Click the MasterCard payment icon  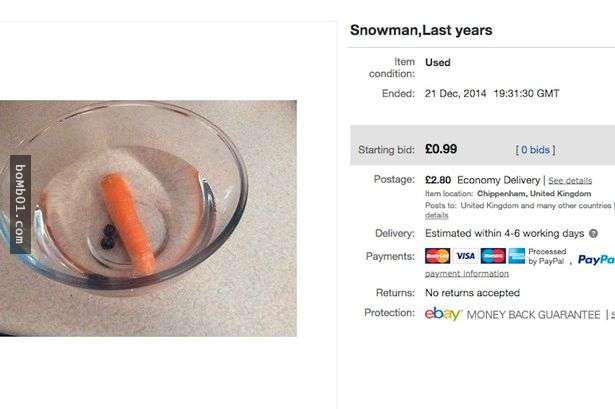tap(437, 255)
